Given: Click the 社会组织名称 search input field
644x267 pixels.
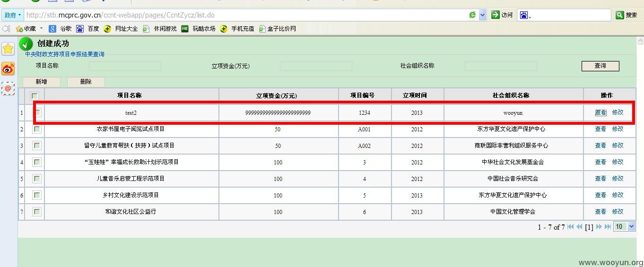Looking at the screenshot, I should (501, 66).
